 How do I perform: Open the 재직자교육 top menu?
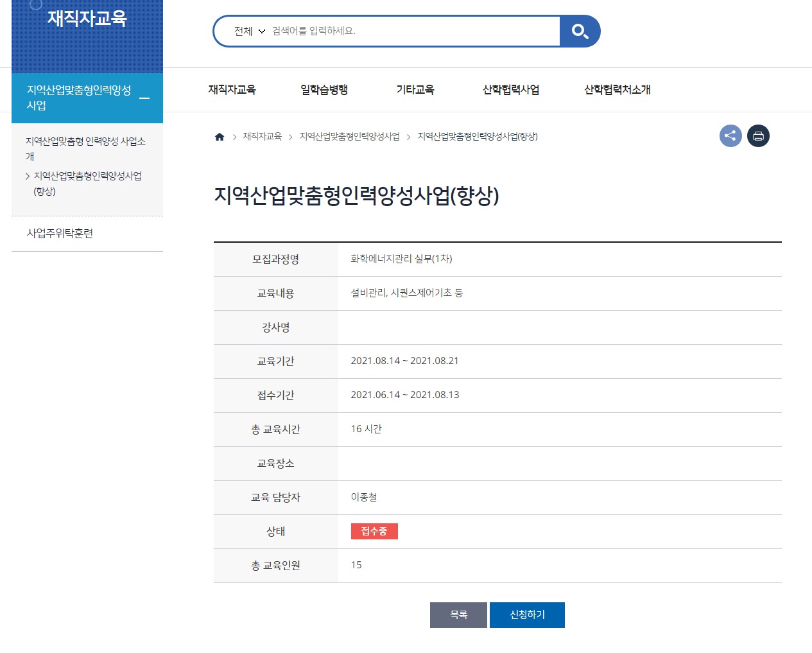(232, 90)
